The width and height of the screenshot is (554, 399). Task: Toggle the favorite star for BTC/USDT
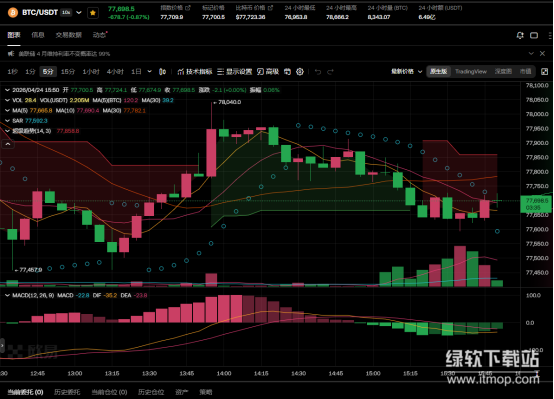pos(93,13)
